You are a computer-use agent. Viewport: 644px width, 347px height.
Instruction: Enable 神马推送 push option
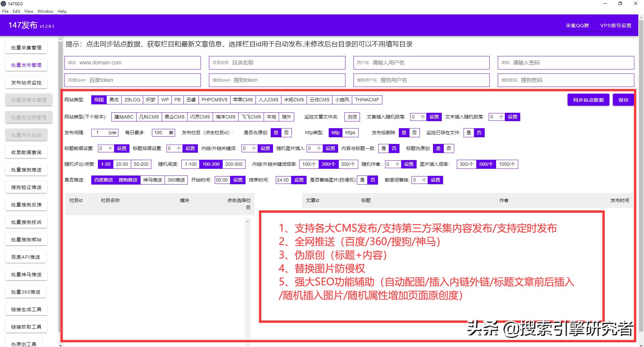[x=152, y=180]
